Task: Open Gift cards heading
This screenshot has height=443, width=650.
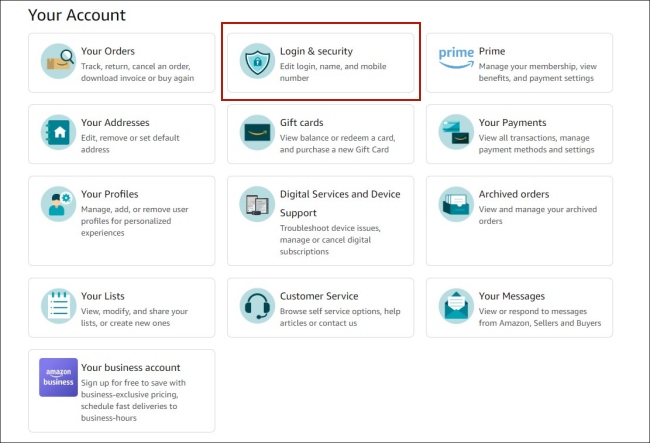Action: pos(301,123)
